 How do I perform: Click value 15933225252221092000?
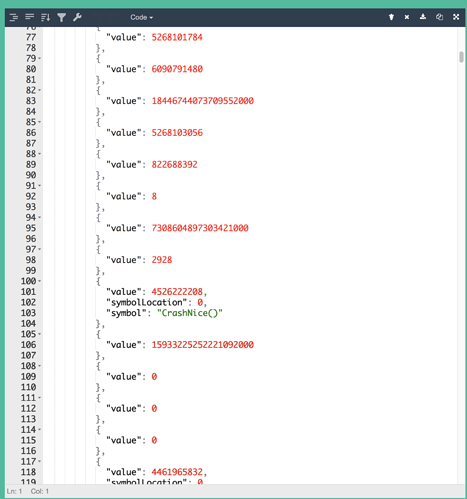203,345
